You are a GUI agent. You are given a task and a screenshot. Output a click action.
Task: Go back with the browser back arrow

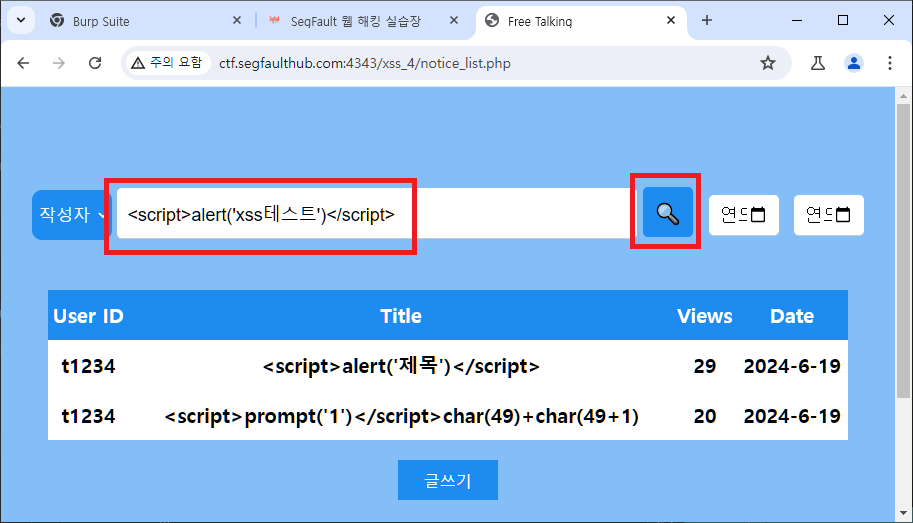tap(23, 63)
